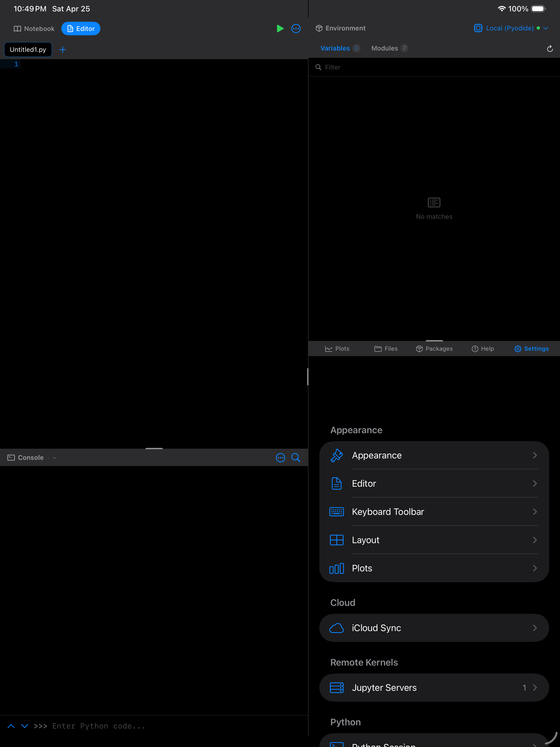
Task: Switch to the Files panel tab
Action: [386, 349]
